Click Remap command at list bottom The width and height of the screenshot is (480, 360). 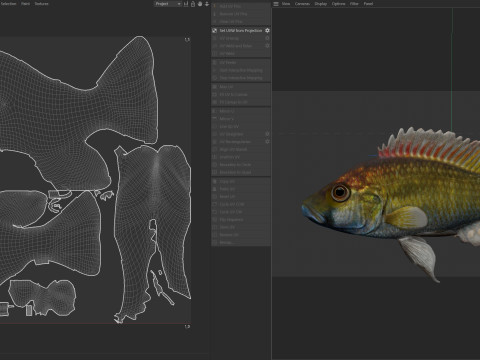tap(241, 242)
